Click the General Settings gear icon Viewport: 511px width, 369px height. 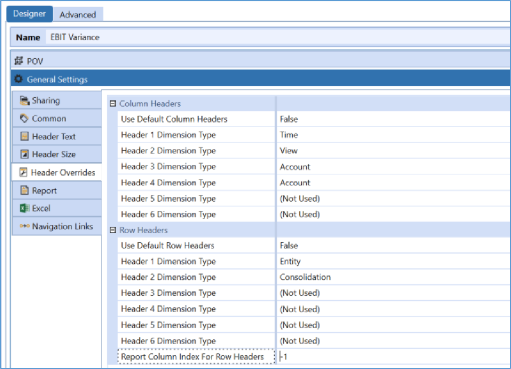[19, 79]
